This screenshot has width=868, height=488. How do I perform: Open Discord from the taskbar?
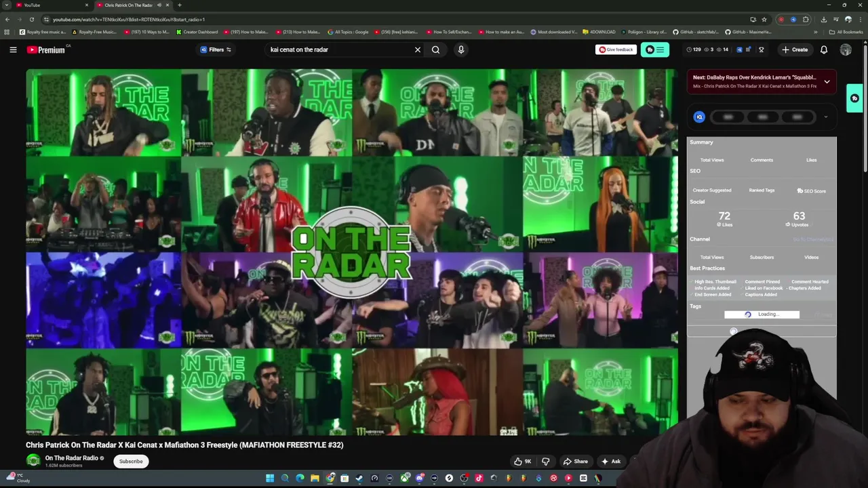pyautogui.click(x=420, y=479)
